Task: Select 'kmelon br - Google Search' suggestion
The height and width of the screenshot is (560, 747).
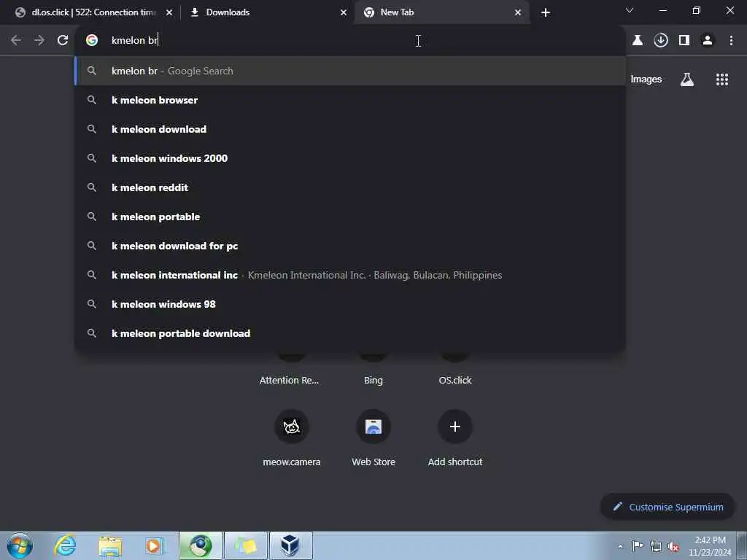Action: coord(350,71)
